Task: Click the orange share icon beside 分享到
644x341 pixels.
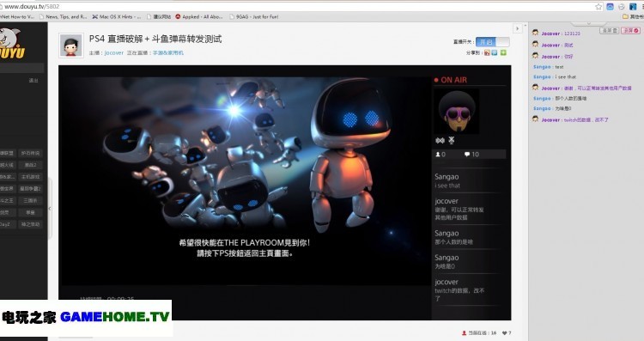Action: pos(487,52)
